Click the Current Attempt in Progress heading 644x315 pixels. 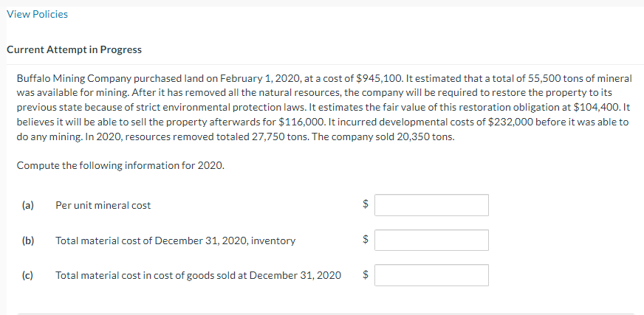(x=74, y=49)
